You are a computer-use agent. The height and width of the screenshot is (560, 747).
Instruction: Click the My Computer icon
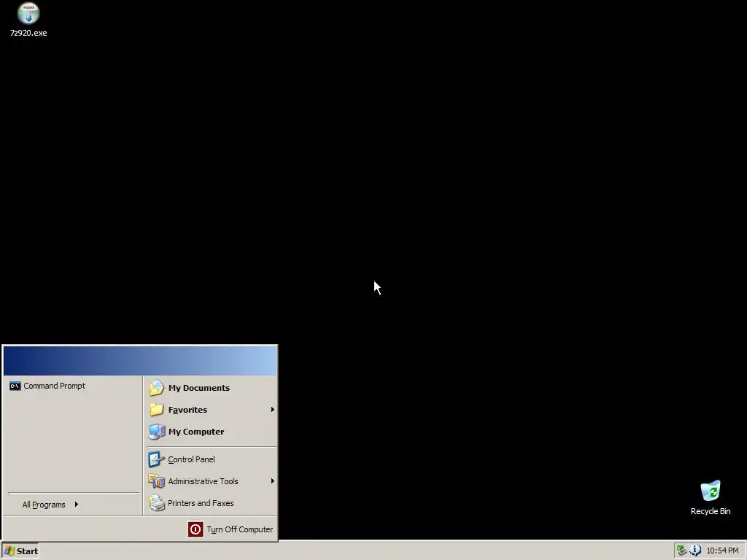156,432
